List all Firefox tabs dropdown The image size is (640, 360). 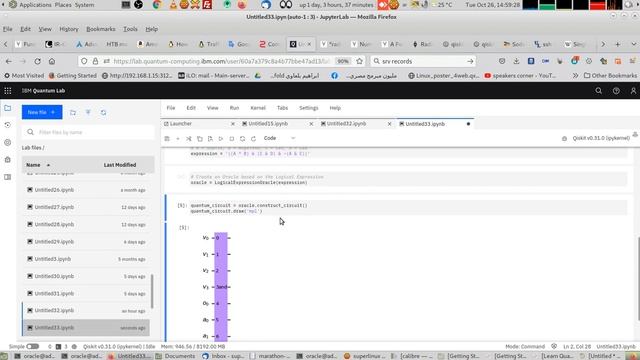pyautogui.click(x=633, y=44)
